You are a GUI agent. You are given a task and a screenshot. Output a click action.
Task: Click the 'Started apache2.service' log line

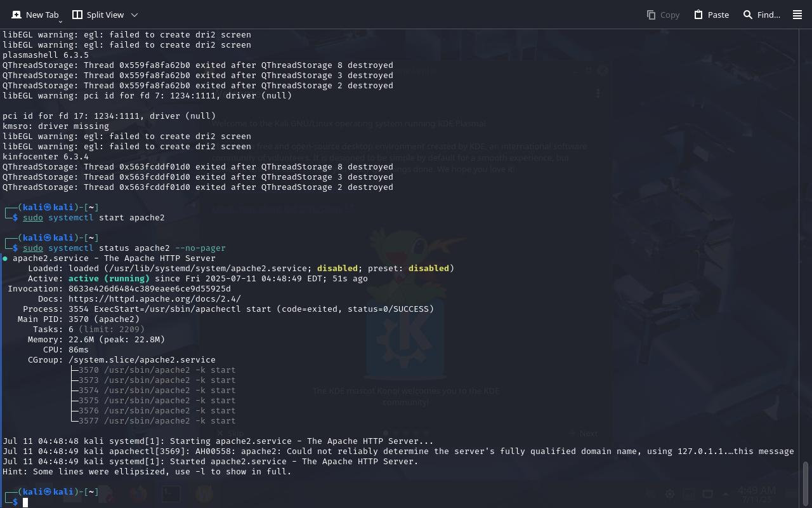tap(211, 462)
